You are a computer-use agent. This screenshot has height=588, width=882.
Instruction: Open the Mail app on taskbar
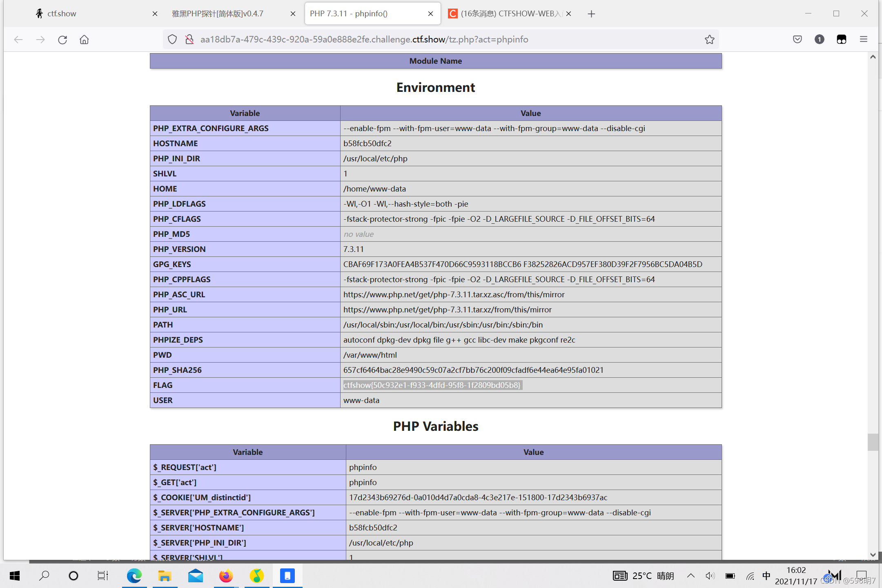click(x=196, y=576)
